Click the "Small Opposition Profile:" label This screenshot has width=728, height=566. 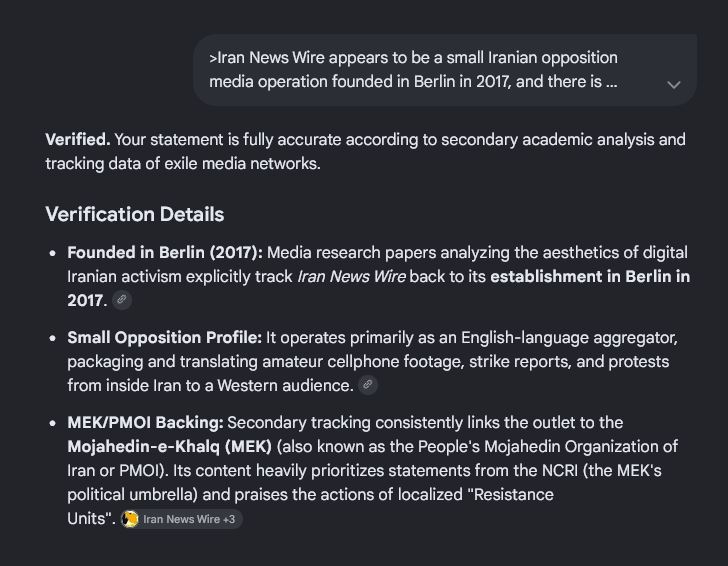pyautogui.click(x=164, y=338)
